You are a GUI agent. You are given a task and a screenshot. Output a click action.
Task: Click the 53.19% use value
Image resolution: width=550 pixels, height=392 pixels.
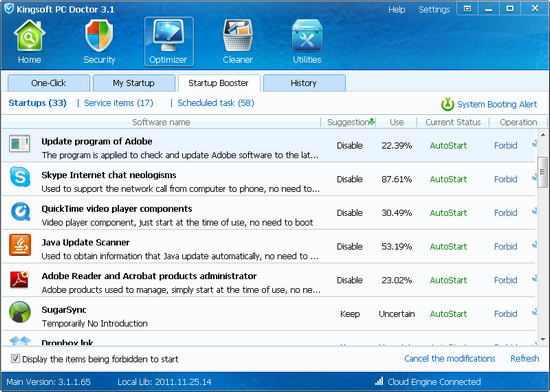coord(397,246)
